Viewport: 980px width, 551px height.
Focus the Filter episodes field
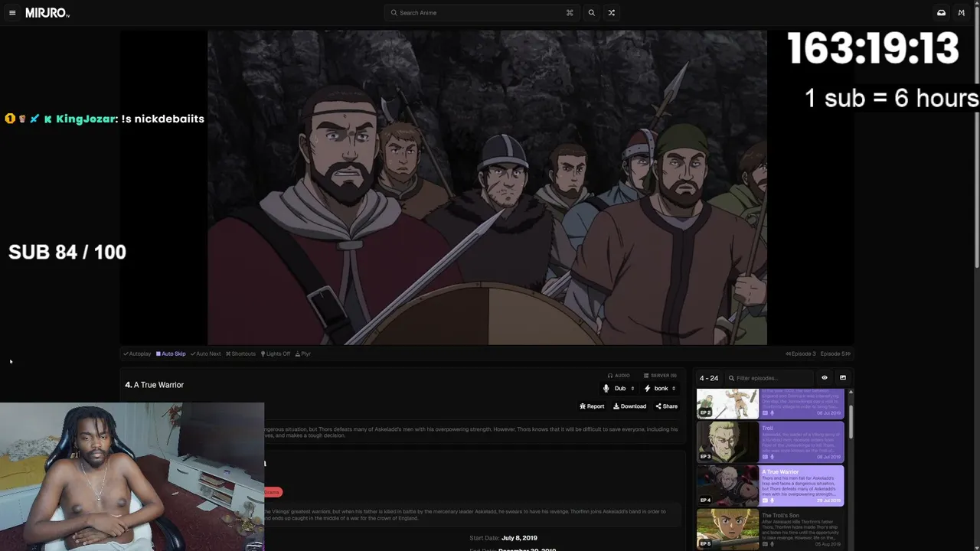[769, 378]
